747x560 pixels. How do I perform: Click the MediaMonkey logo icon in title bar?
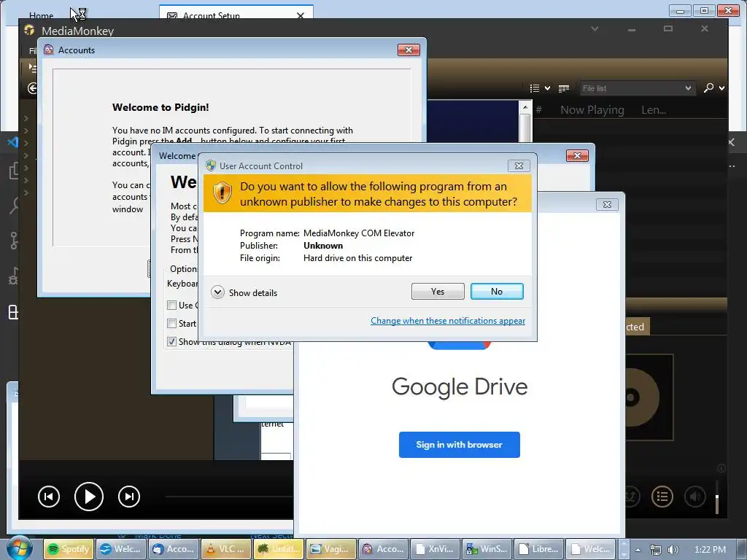29,31
